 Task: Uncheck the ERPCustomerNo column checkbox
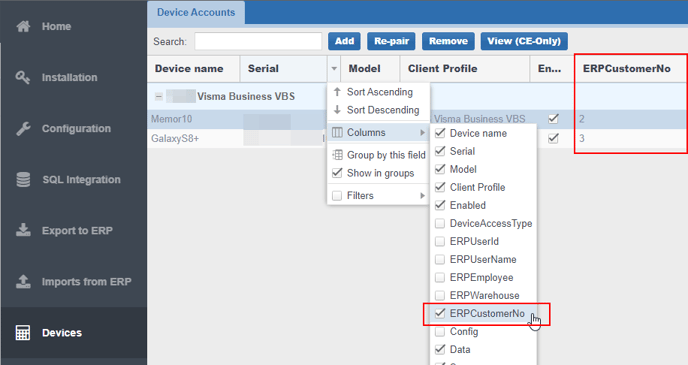click(440, 313)
